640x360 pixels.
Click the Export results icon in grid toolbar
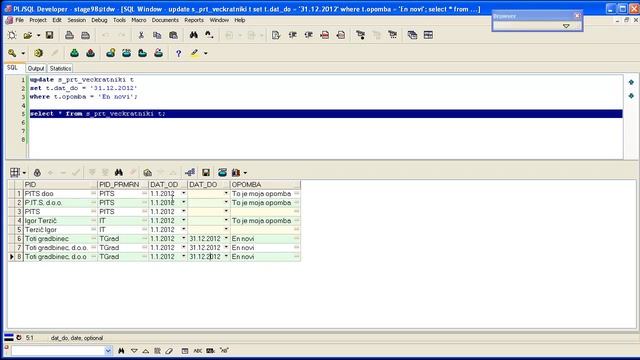[190, 173]
